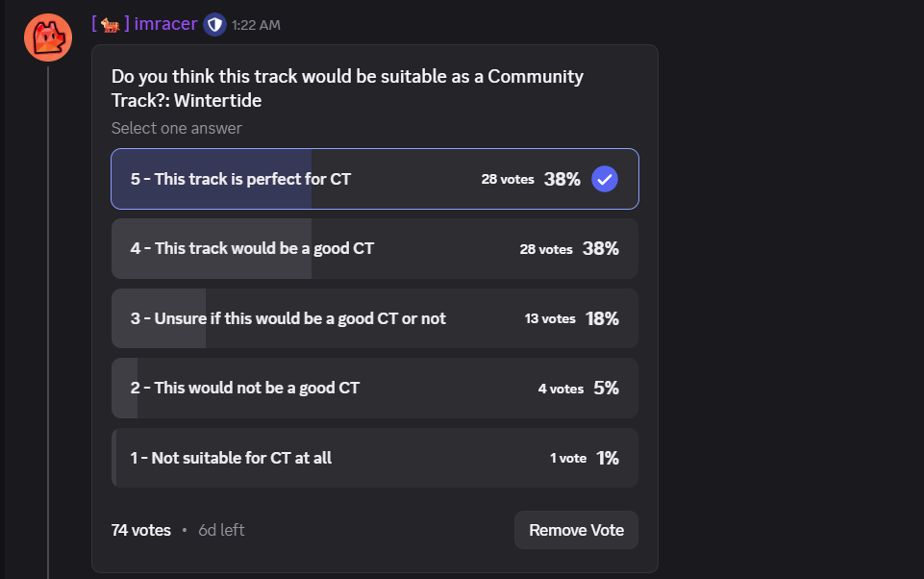Click the 13 votes count on option 3
This screenshot has width=924, height=579.
pyautogui.click(x=550, y=319)
